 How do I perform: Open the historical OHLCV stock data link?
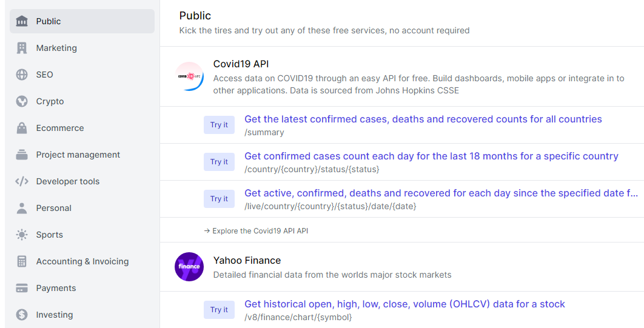click(x=404, y=304)
